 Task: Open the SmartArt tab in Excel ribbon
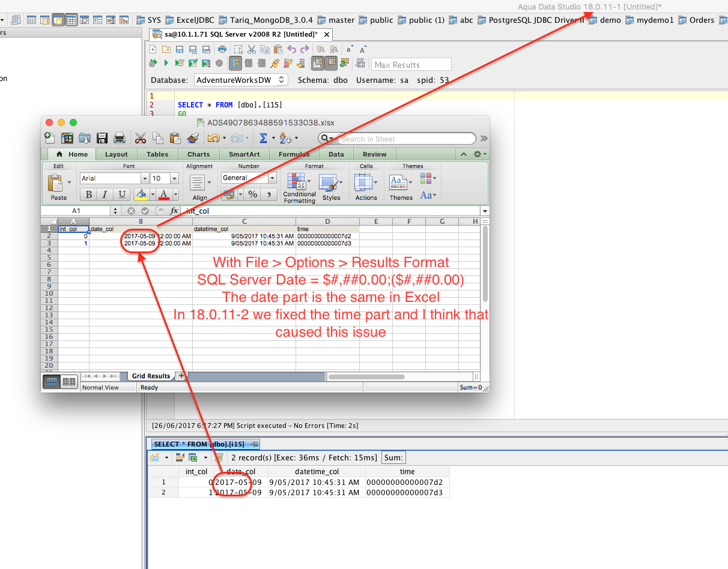pyautogui.click(x=244, y=154)
